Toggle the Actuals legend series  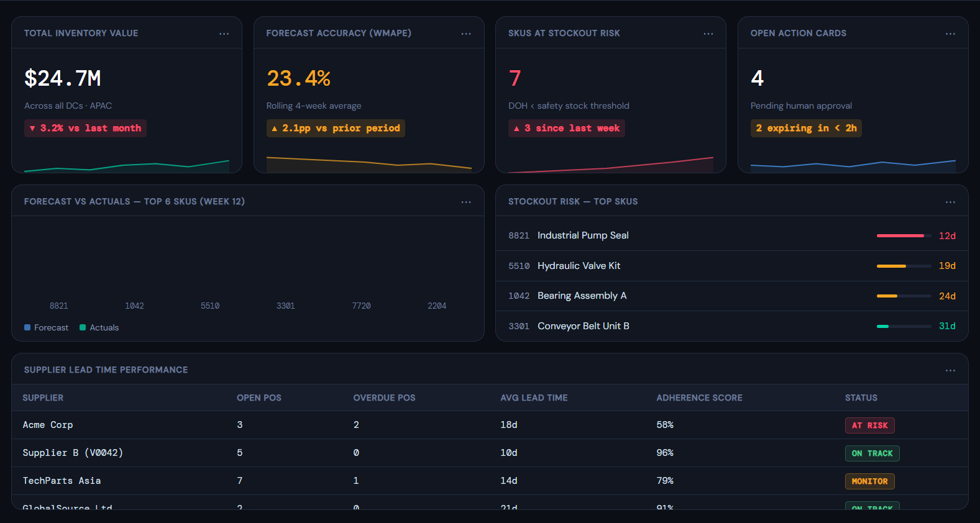pyautogui.click(x=99, y=327)
